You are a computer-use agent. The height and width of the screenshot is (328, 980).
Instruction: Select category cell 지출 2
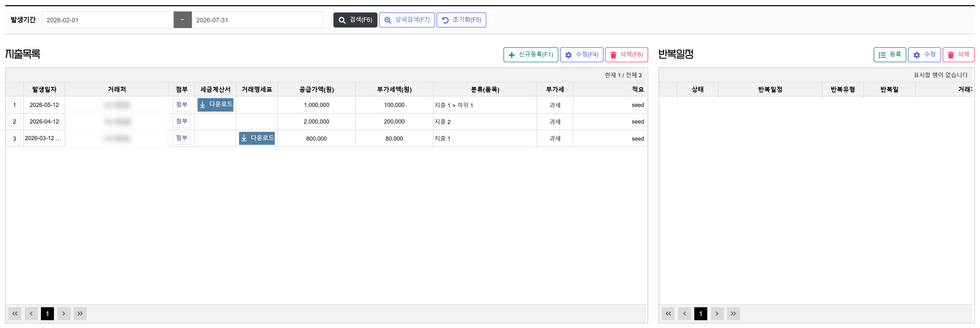tap(485, 122)
